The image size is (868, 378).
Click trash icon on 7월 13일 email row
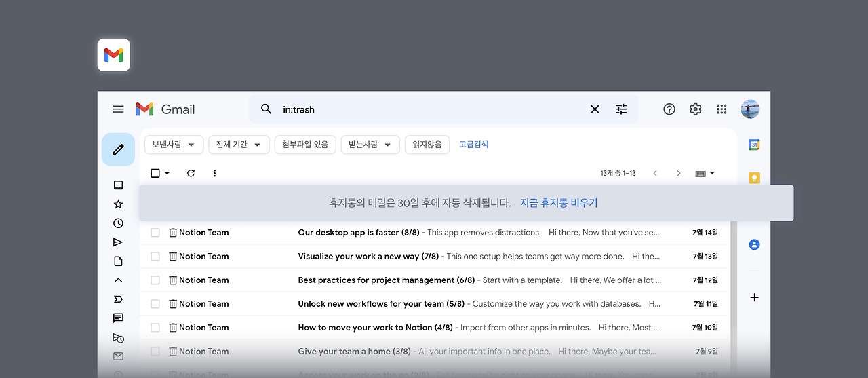173,257
